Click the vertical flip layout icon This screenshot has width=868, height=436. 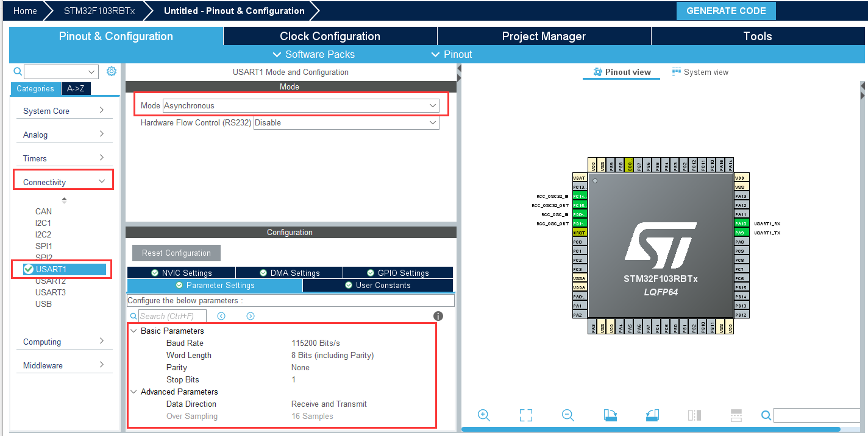694,415
